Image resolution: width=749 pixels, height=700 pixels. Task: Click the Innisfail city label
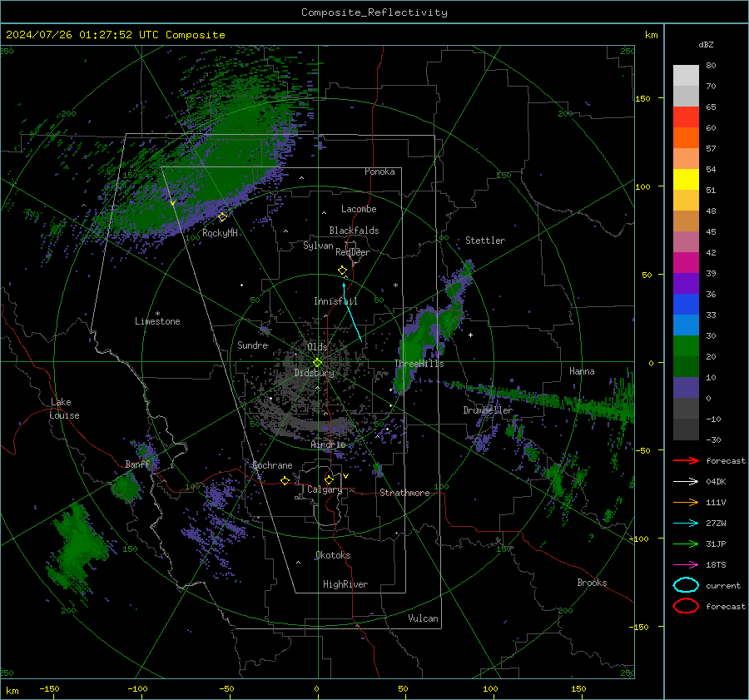[335, 301]
